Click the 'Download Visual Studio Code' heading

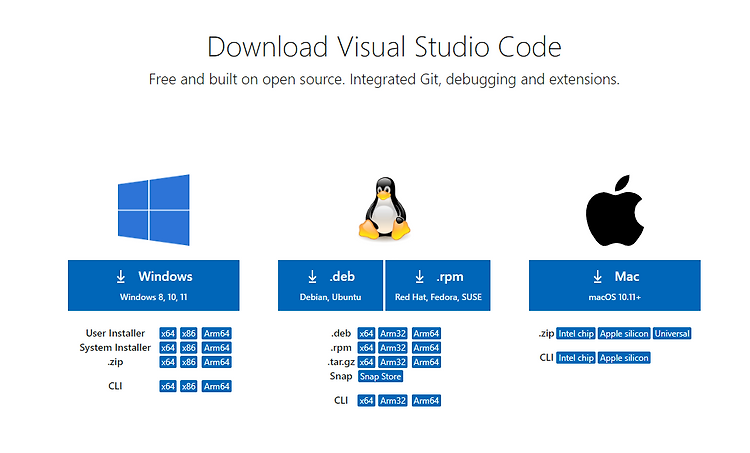pyautogui.click(x=384, y=47)
